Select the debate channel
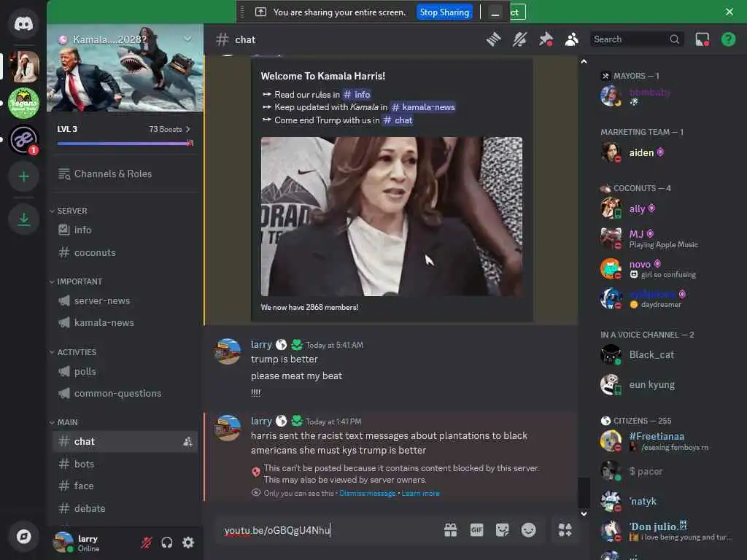This screenshot has height=560, width=747. point(125,508)
